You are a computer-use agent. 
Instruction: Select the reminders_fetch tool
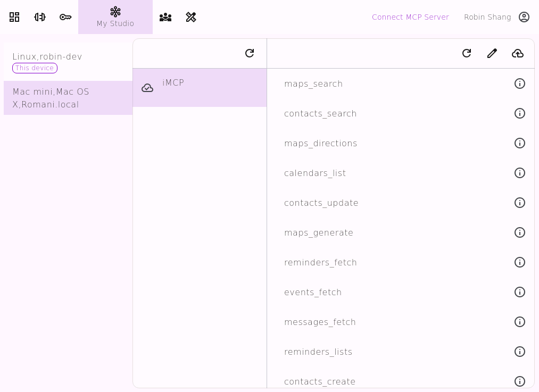coord(320,263)
